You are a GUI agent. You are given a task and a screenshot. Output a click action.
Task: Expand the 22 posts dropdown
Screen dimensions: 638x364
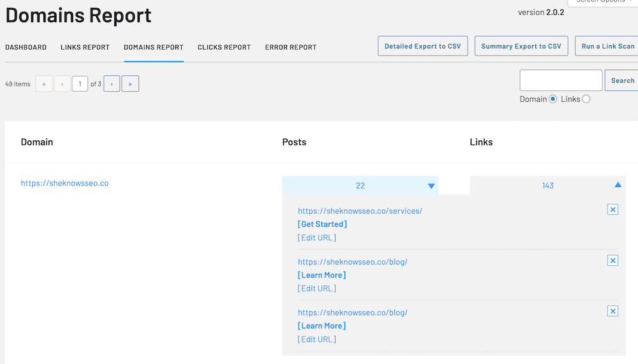point(360,186)
